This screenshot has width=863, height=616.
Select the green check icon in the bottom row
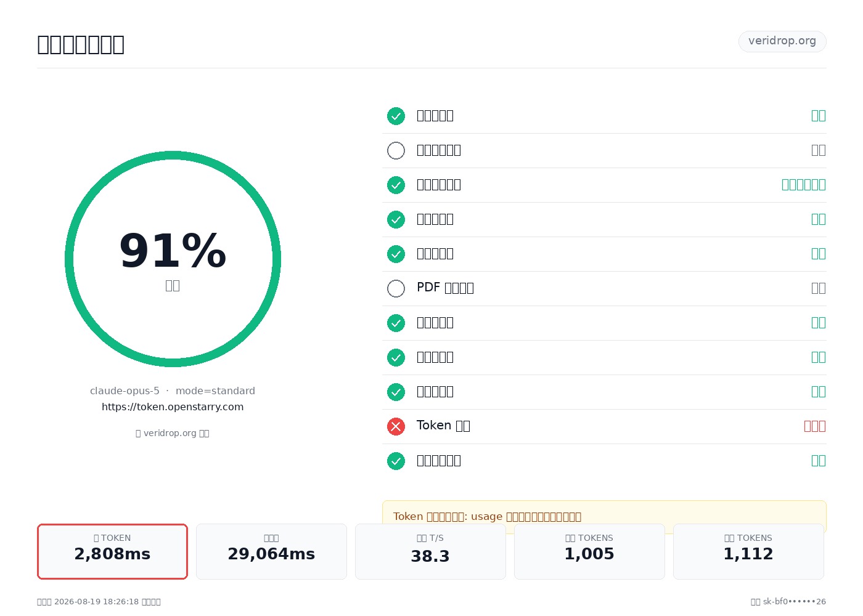pyautogui.click(x=396, y=461)
